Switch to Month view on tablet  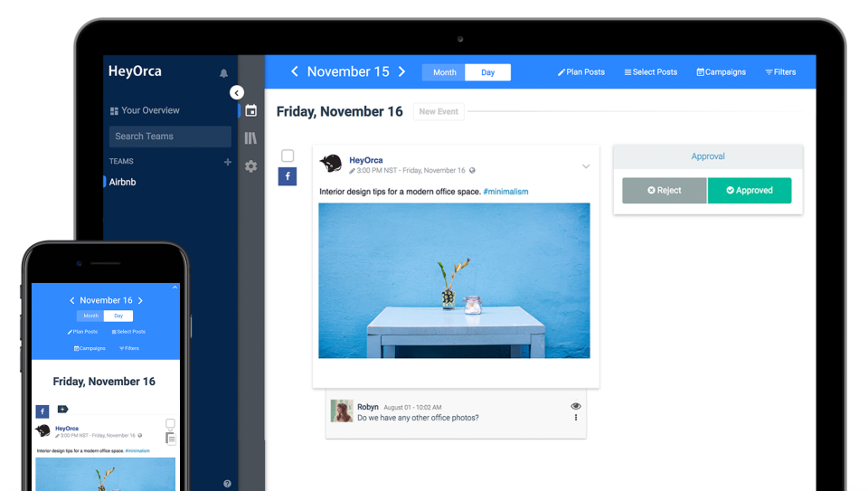pos(444,72)
